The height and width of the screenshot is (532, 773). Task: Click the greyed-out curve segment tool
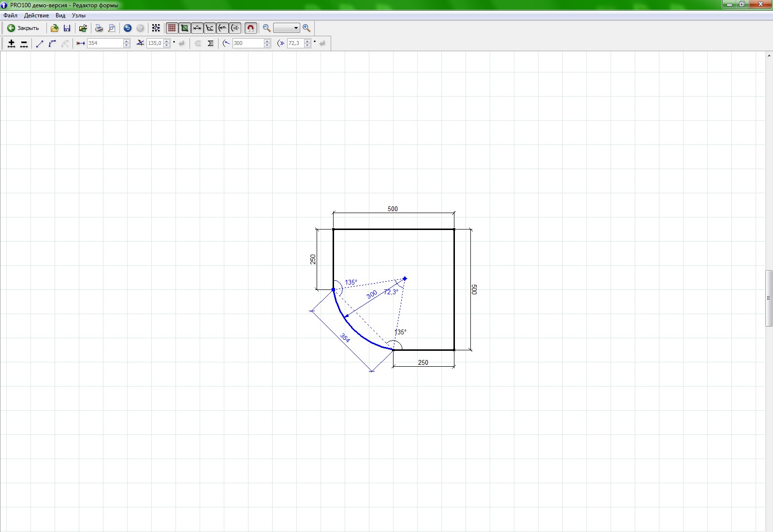pos(65,43)
